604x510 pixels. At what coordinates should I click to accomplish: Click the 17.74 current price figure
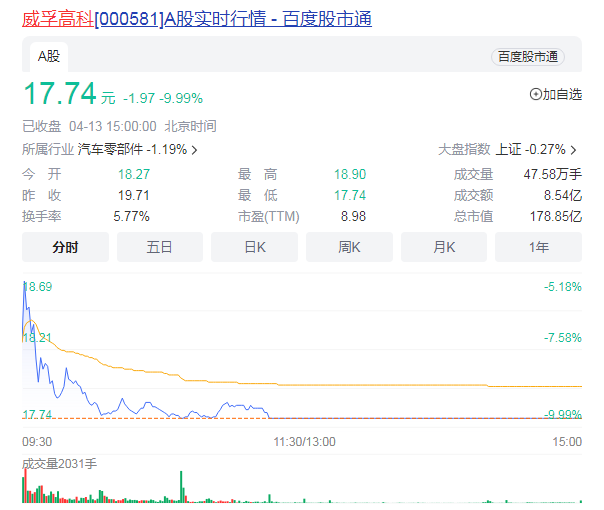tap(60, 94)
